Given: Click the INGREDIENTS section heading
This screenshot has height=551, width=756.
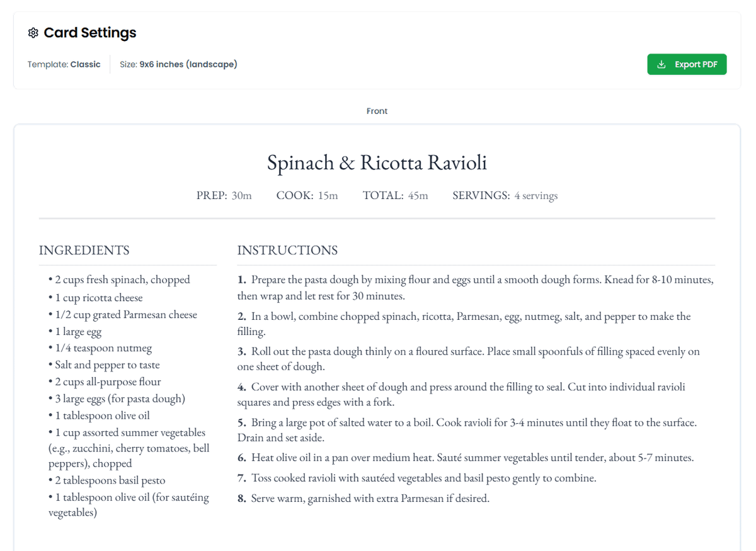Looking at the screenshot, I should tap(84, 250).
